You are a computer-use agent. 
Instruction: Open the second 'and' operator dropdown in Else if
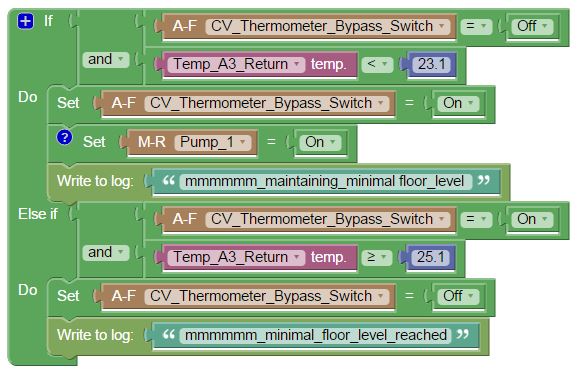coord(106,252)
